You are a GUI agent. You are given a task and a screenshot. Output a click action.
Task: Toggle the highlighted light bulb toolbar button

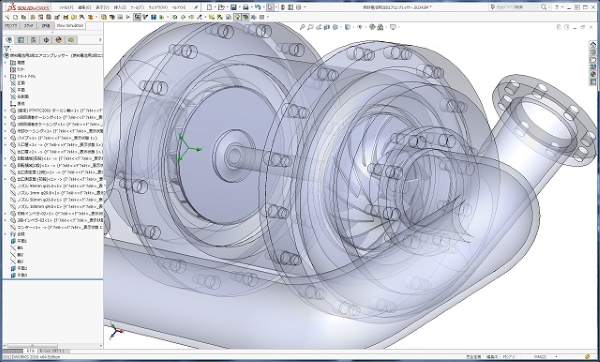(237, 17)
